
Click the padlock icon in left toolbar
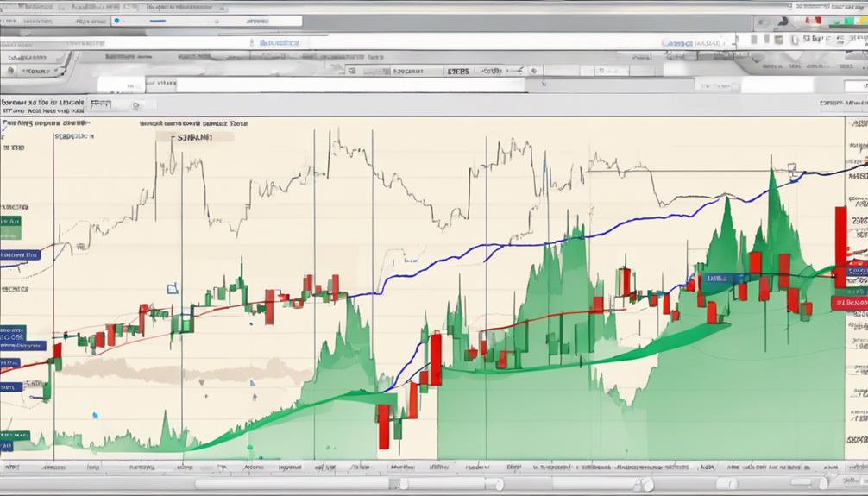[x=10, y=71]
